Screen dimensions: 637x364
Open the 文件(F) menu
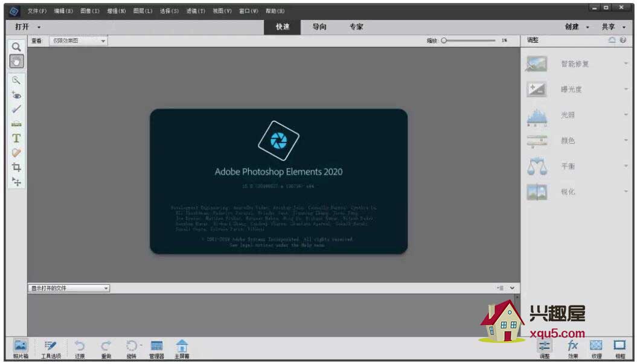coord(37,11)
